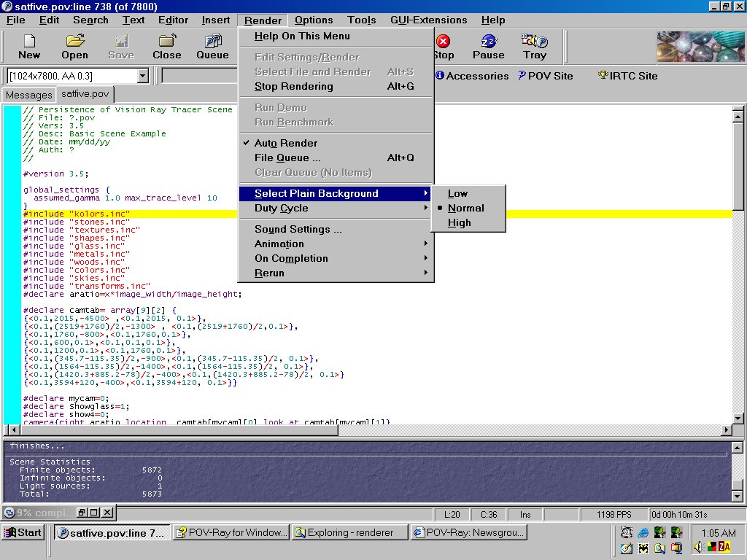The image size is (747, 560).
Task: Open the render resolution preset dropdown
Action: tap(142, 76)
